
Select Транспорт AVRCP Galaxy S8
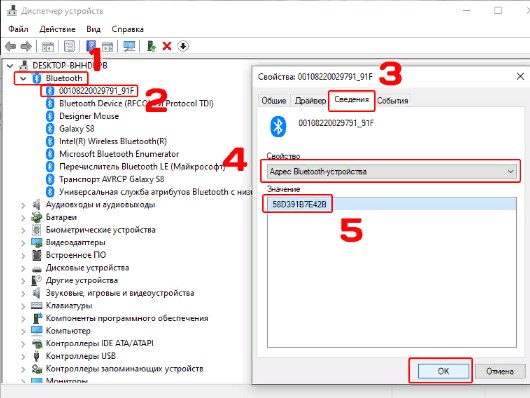112,179
